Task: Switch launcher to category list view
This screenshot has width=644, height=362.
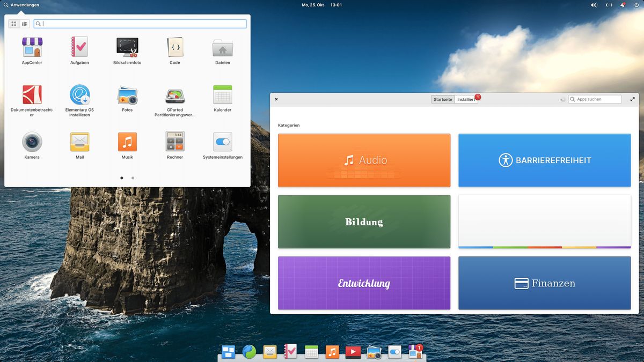Action: (24, 24)
